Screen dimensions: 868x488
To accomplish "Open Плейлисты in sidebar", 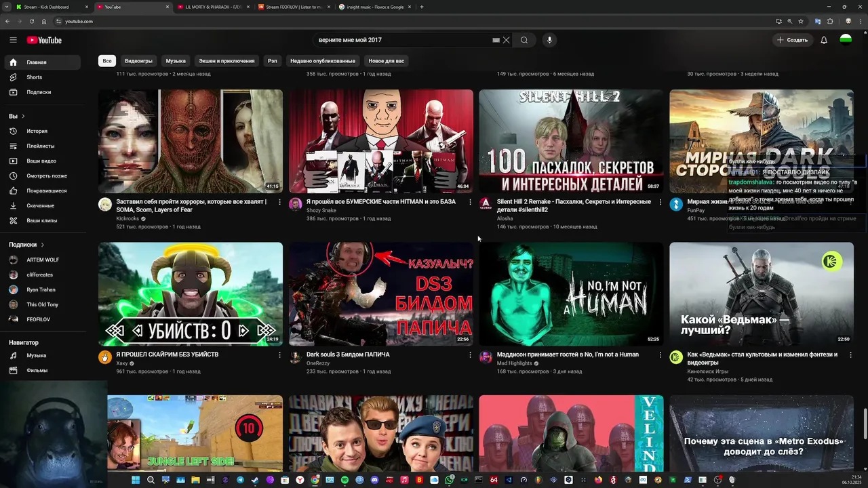I will pyautogui.click(x=42, y=146).
